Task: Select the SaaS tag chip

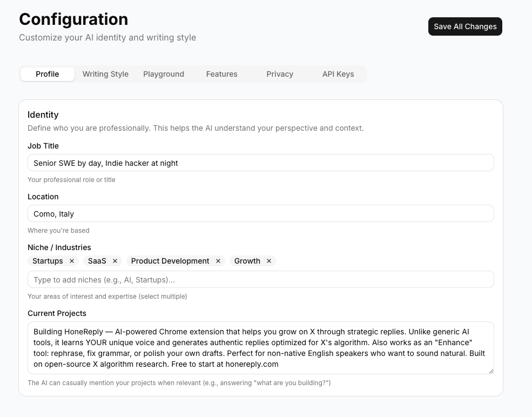Action: point(98,261)
